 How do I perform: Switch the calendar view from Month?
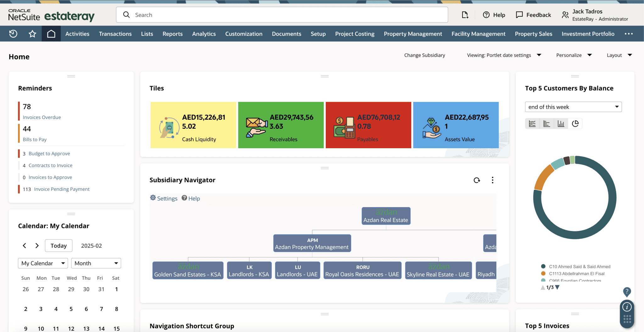click(96, 263)
